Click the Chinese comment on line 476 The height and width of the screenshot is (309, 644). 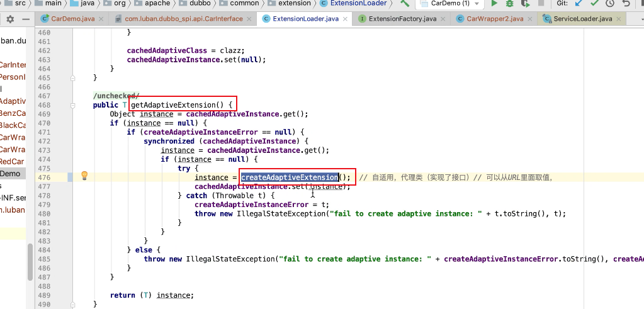[x=455, y=177]
